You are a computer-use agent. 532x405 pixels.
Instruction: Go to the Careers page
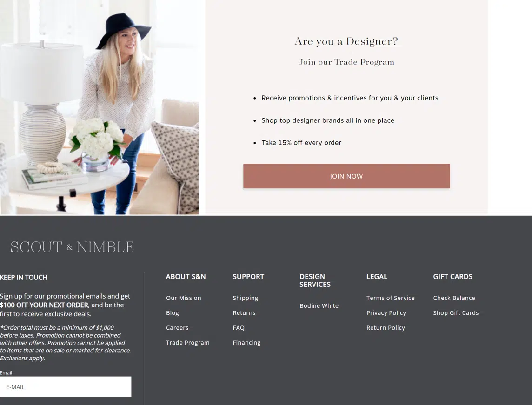[177, 328]
